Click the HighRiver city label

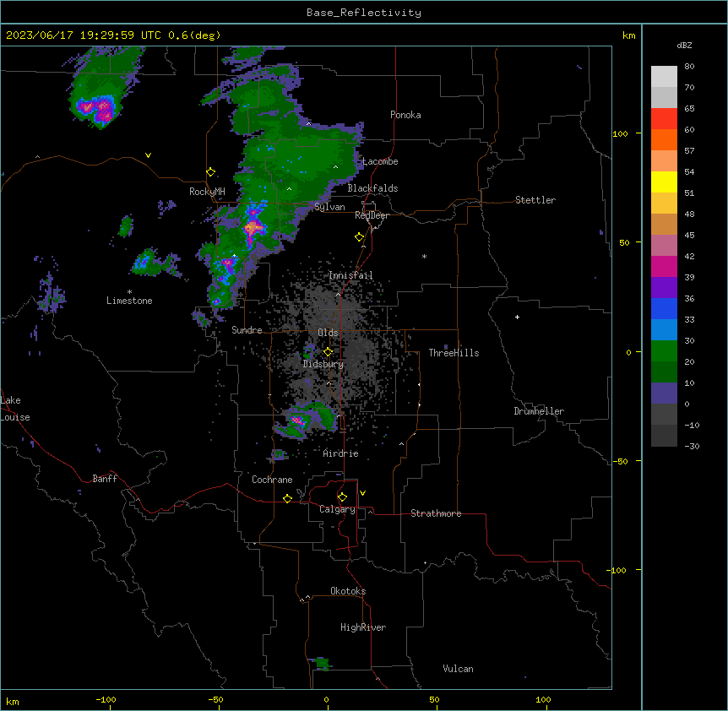(x=363, y=627)
